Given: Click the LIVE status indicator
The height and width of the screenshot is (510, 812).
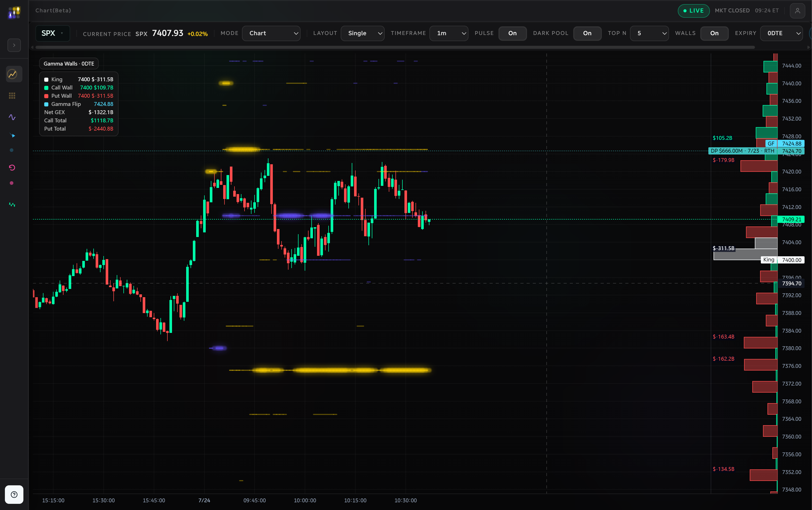Looking at the screenshot, I should pos(693,11).
